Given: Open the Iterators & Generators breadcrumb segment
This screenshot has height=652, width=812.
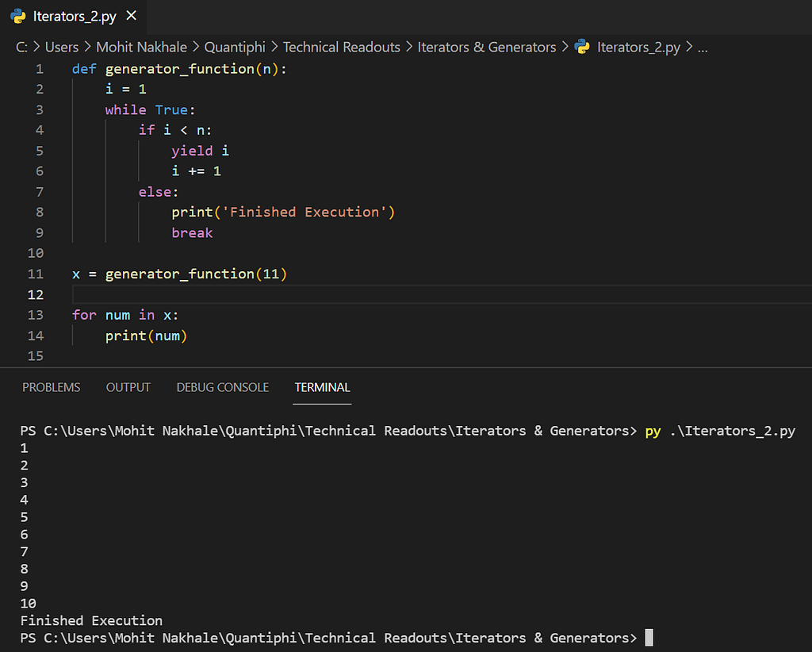Looking at the screenshot, I should [487, 47].
